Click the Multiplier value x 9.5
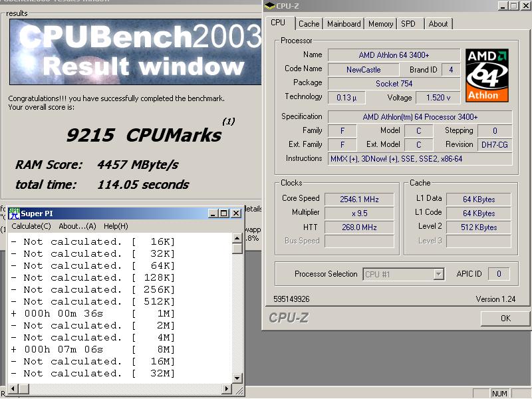 359,213
